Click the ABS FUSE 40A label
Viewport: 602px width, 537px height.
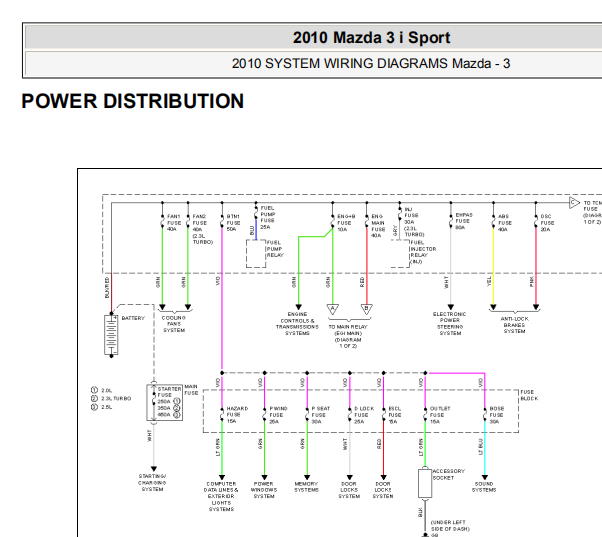pyautogui.click(x=504, y=223)
